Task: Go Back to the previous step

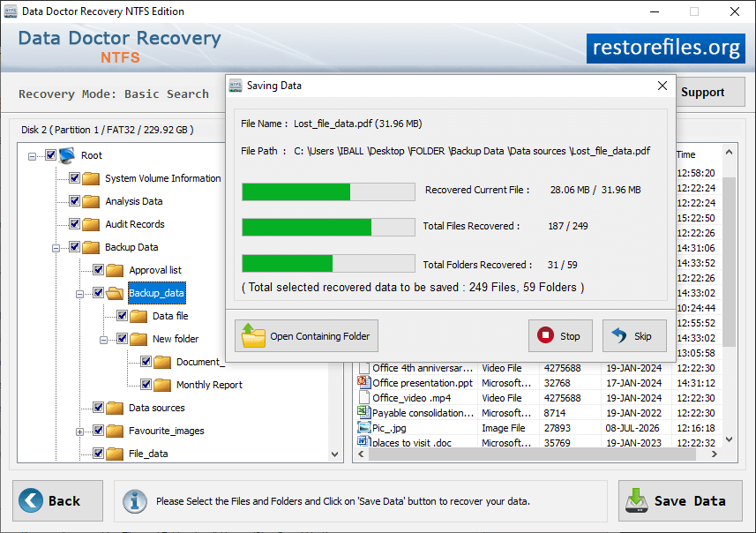Action: [x=58, y=500]
